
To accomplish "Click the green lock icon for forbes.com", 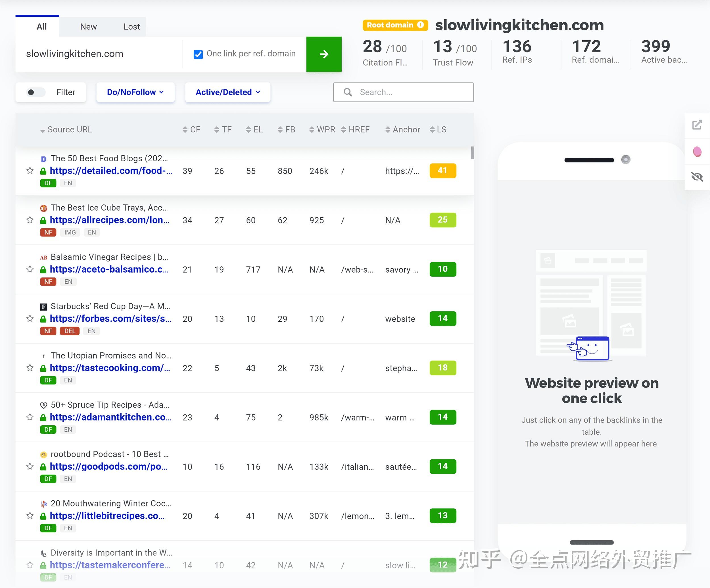I will point(43,319).
